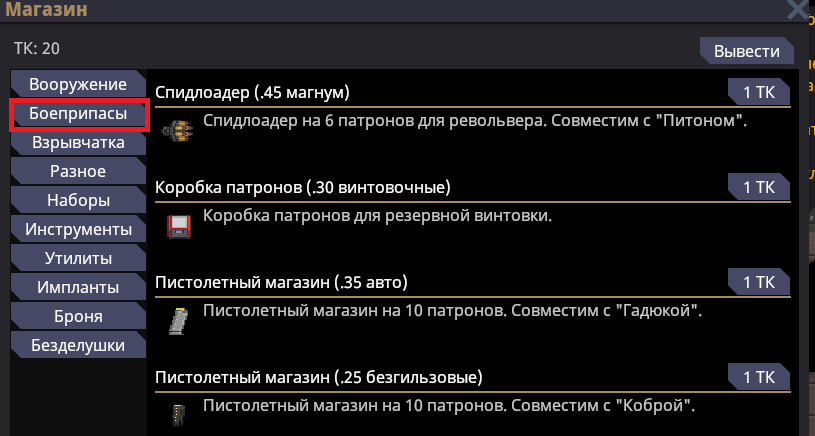Screen dimensions: 815x436
Task: Click the .25 caseless pistol magazine icon
Action: 177,414
